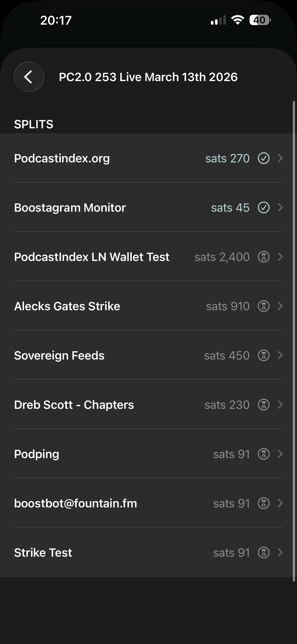Click the vertical scrollbar on right edge
Viewport: 297px width, 644px height.
click(x=294, y=341)
